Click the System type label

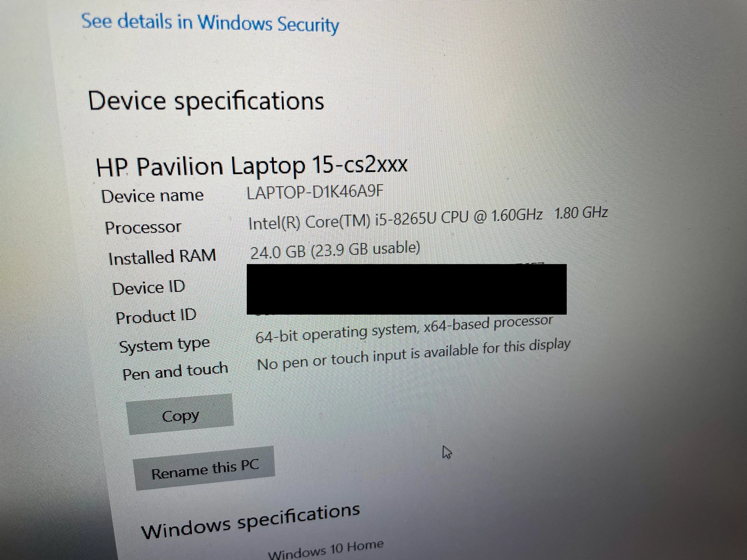(x=165, y=345)
